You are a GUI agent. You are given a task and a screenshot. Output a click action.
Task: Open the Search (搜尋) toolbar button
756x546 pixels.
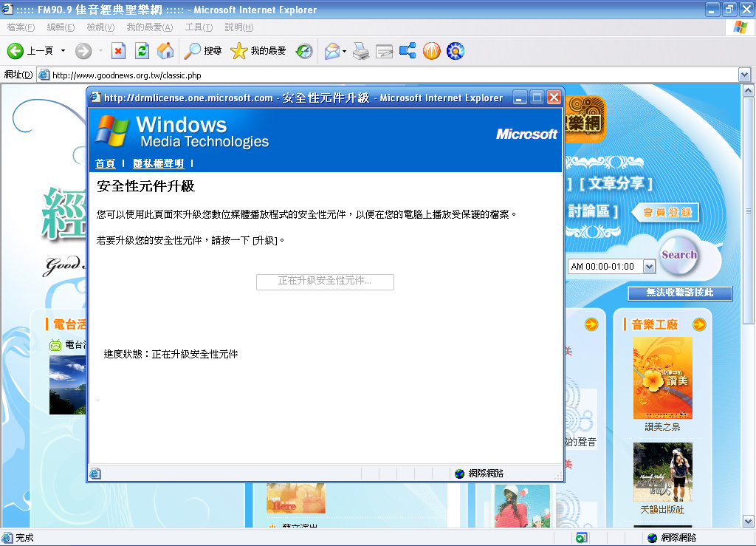click(x=203, y=51)
